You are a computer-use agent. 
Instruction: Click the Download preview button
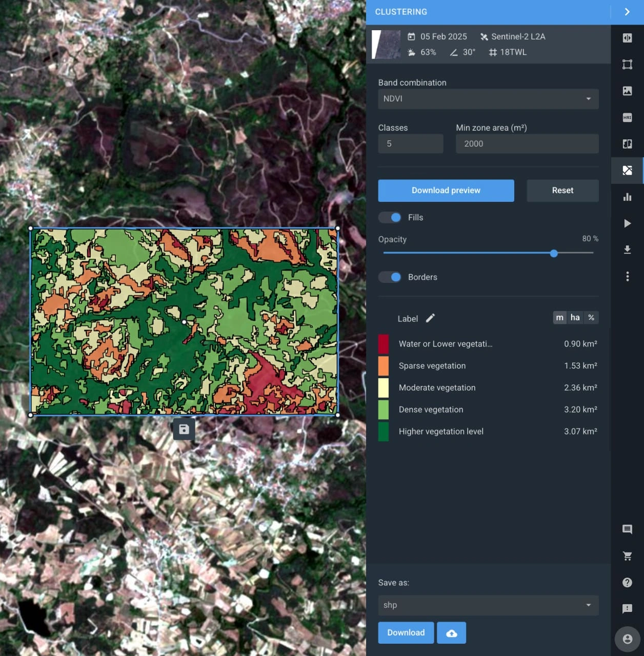(x=446, y=191)
